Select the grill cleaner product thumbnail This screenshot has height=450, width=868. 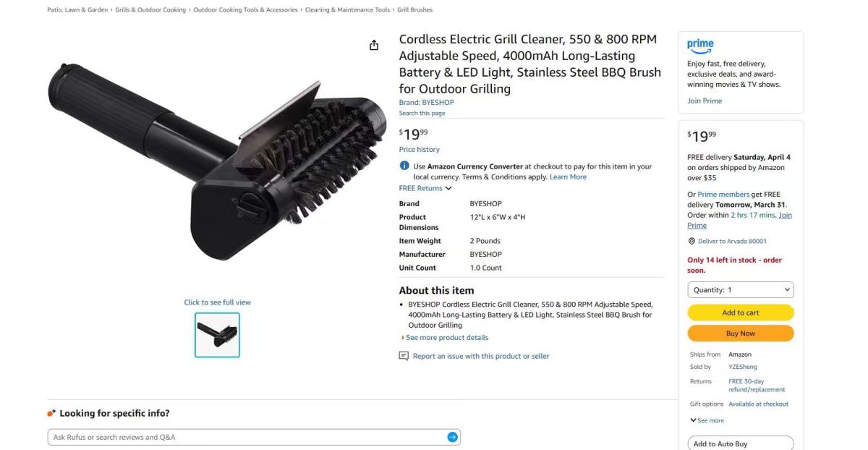[x=217, y=335]
